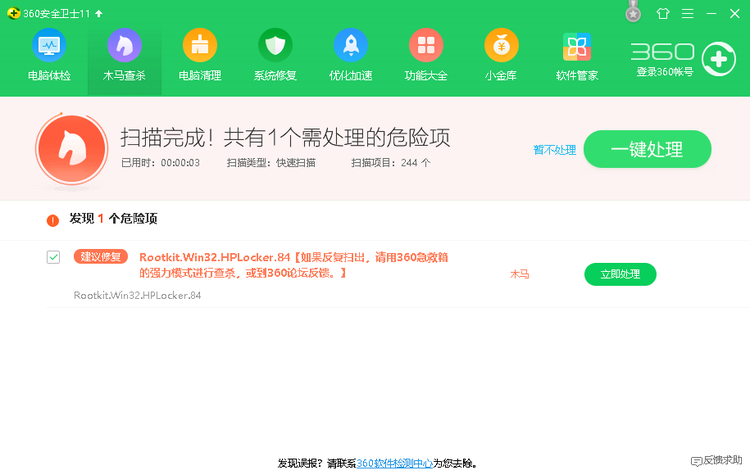The height and width of the screenshot is (475, 750).
Task: Click 登录360帐号 login text
Action: 664,72
